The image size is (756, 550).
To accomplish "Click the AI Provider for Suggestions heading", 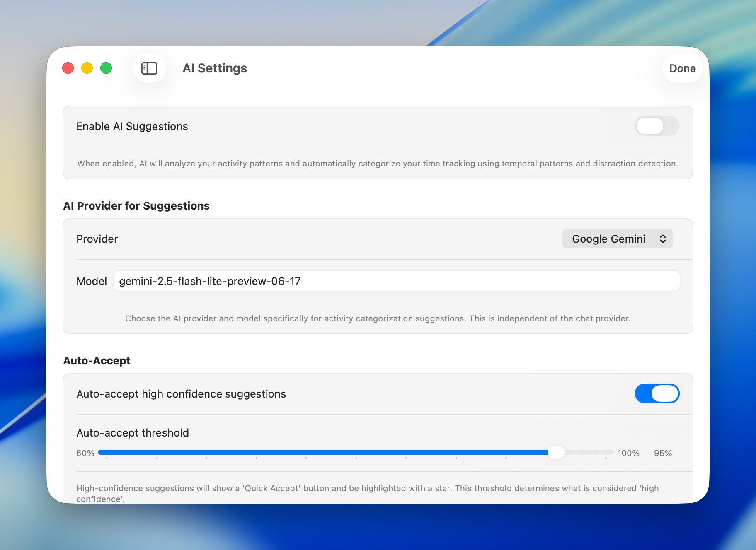I will [136, 206].
